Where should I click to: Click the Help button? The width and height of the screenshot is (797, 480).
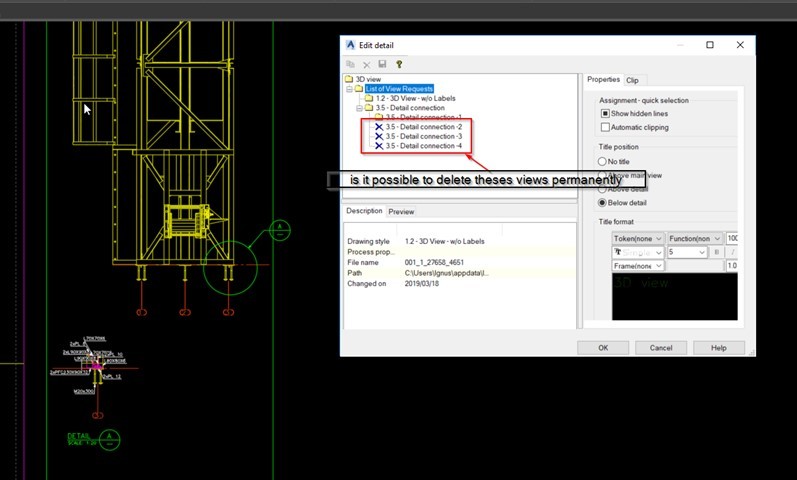coord(719,348)
